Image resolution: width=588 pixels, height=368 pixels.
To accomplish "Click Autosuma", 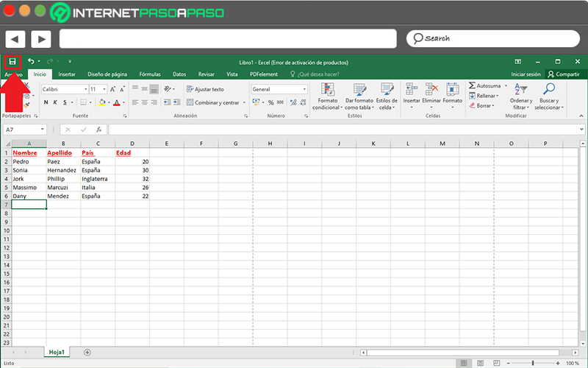I will 484,86.
